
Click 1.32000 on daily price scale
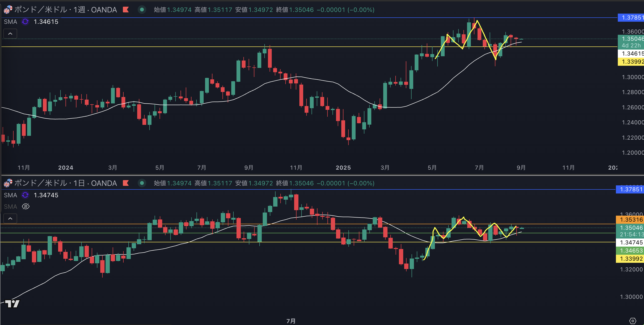(631, 269)
